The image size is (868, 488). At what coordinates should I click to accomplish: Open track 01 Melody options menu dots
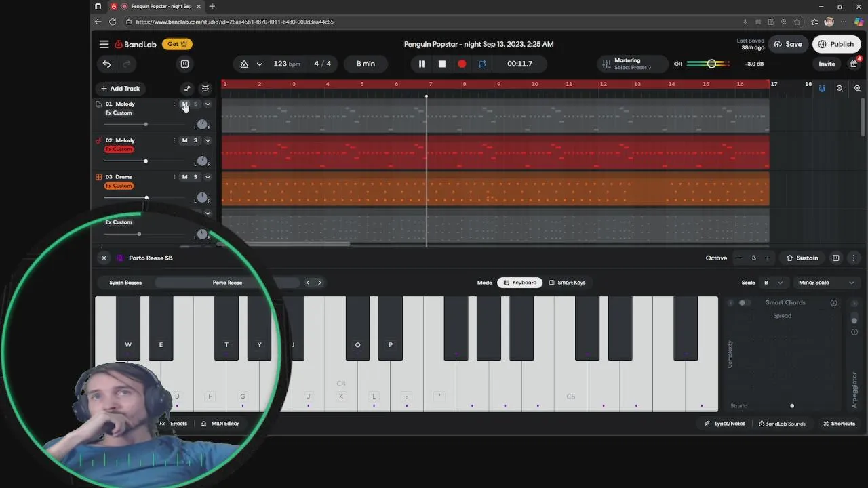(x=174, y=104)
